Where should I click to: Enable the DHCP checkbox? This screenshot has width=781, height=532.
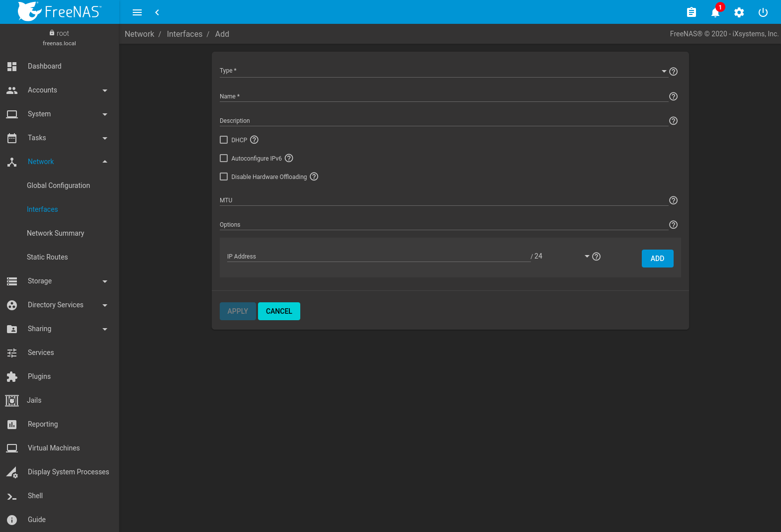[224, 140]
